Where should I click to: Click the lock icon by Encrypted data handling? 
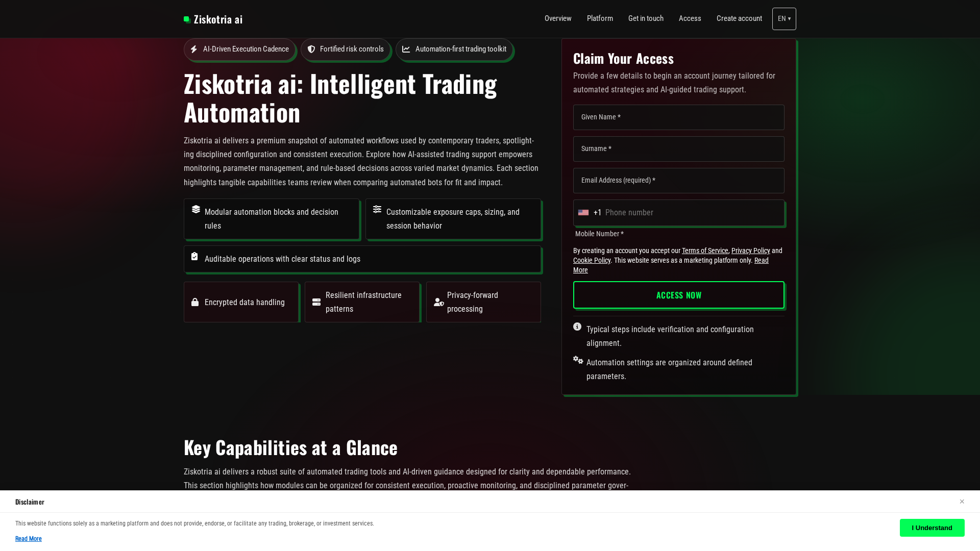click(x=195, y=302)
